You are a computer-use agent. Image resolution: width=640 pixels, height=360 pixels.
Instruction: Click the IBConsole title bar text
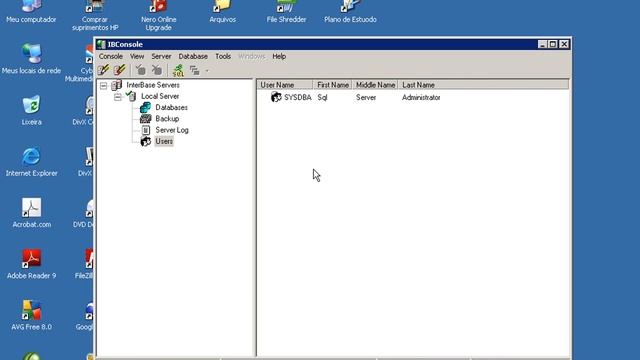[x=125, y=44]
